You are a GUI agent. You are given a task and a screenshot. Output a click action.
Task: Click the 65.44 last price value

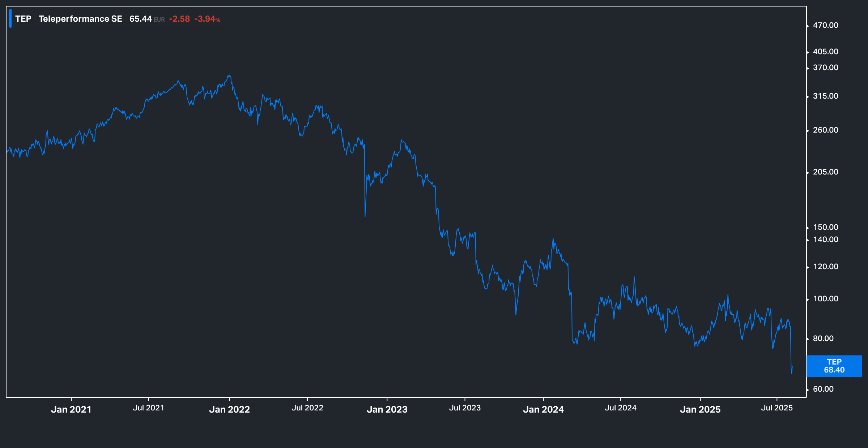(140, 19)
